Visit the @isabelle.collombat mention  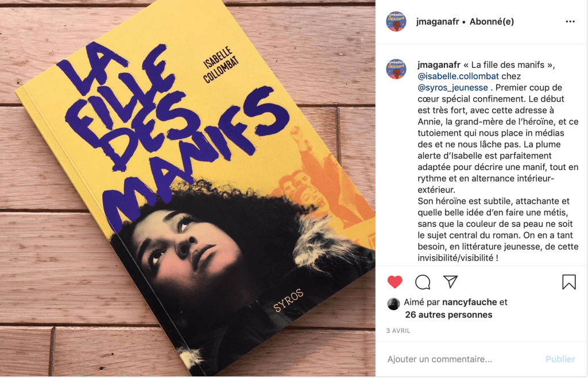pos(458,76)
